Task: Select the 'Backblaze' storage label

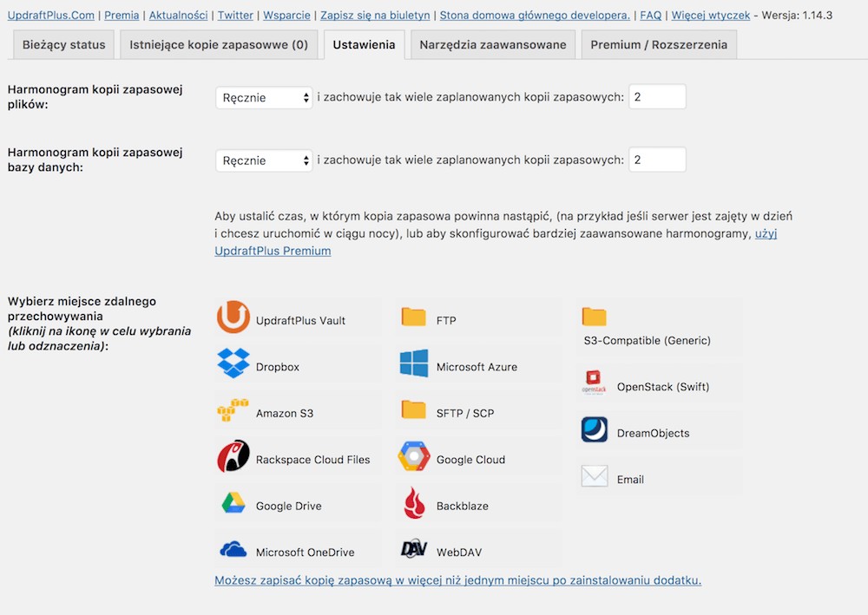Action: click(463, 506)
